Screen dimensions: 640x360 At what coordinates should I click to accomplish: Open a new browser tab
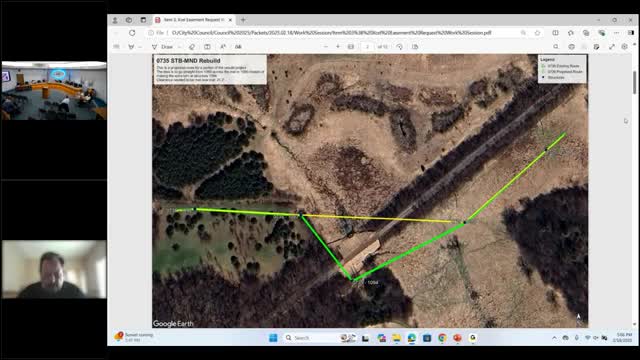coord(243,20)
